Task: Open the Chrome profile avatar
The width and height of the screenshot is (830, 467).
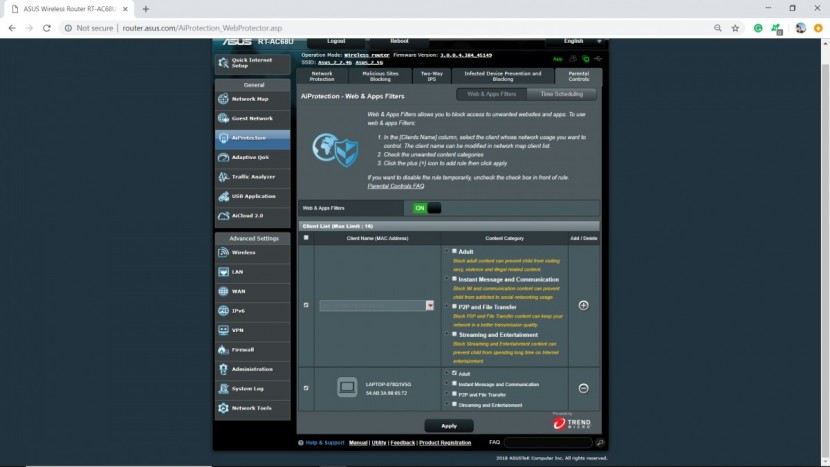Action: 800,28
